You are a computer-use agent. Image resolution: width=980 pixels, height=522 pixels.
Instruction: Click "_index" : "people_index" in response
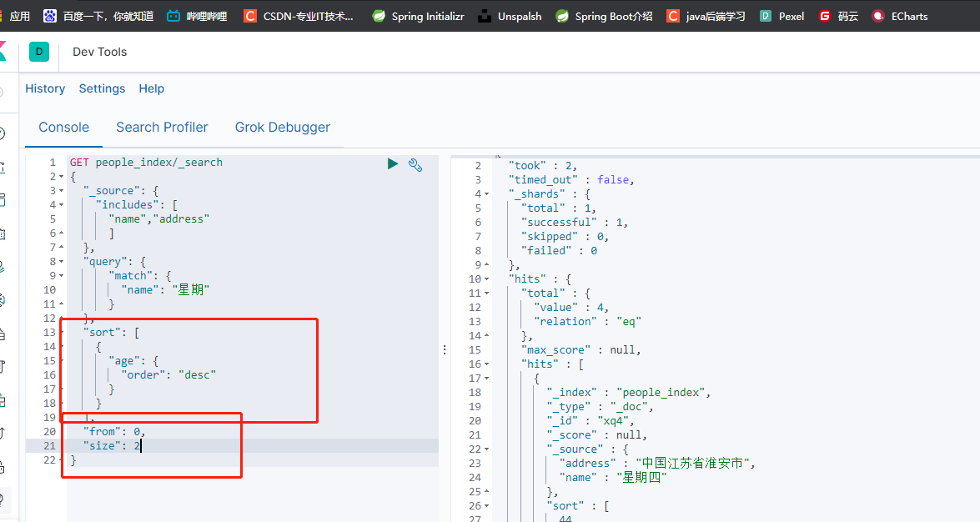(x=629, y=393)
